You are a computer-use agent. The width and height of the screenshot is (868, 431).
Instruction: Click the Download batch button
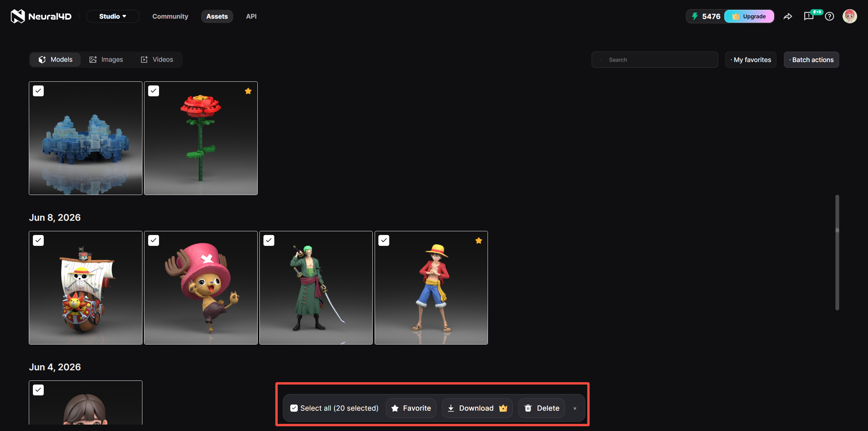pos(477,408)
